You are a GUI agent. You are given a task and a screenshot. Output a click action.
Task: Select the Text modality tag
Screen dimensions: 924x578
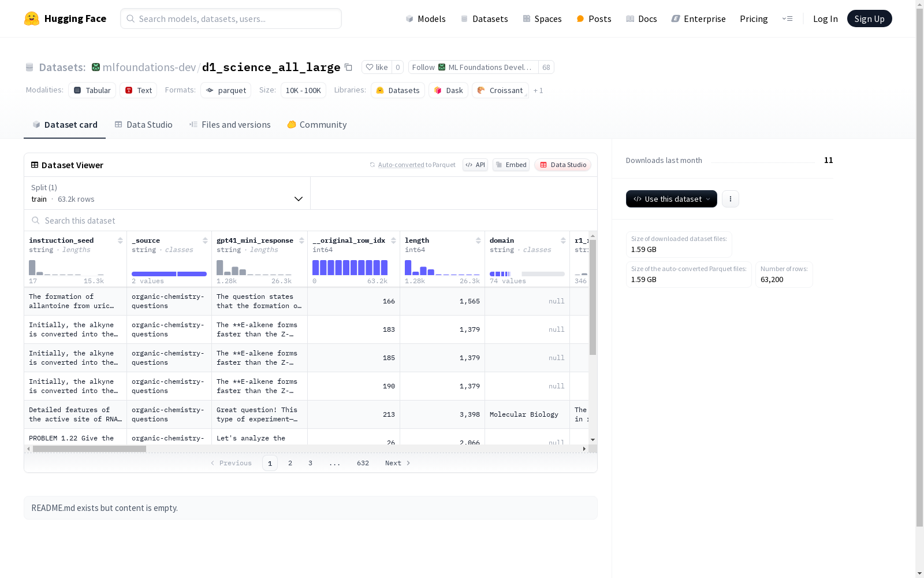coord(139,90)
